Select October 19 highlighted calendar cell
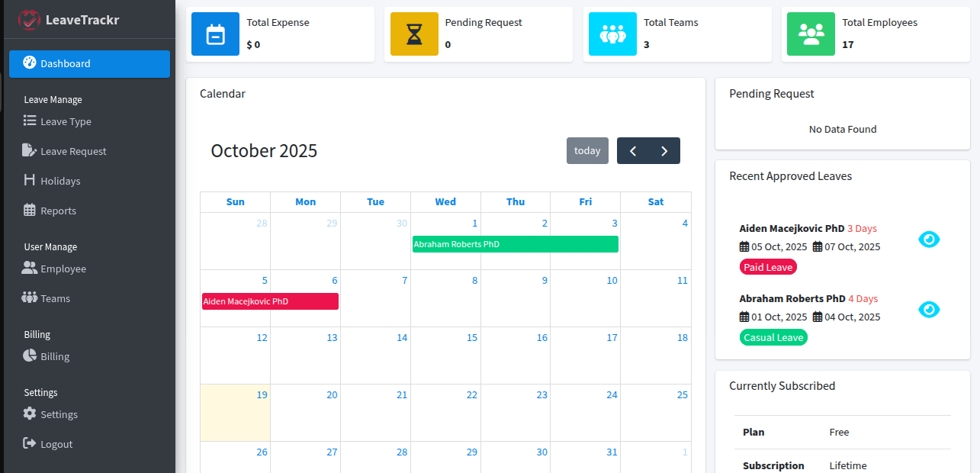 pos(235,416)
